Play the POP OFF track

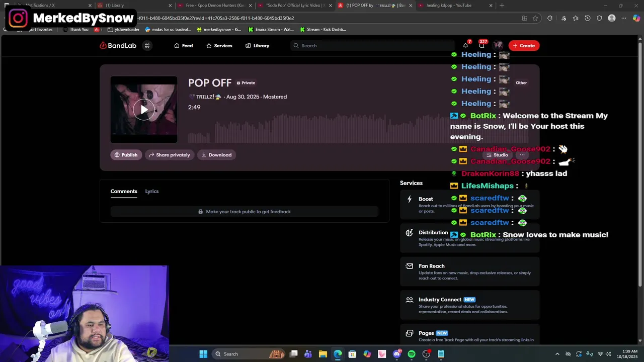144,110
